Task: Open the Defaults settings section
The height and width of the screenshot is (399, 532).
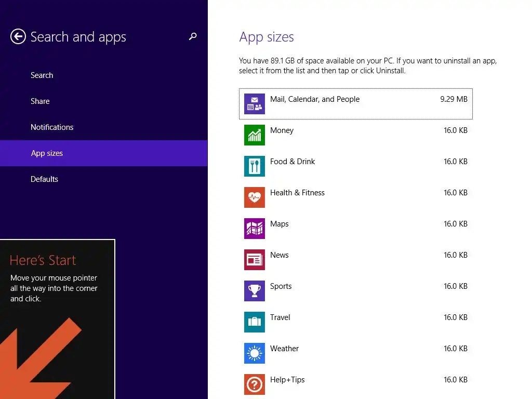Action: click(x=104, y=179)
